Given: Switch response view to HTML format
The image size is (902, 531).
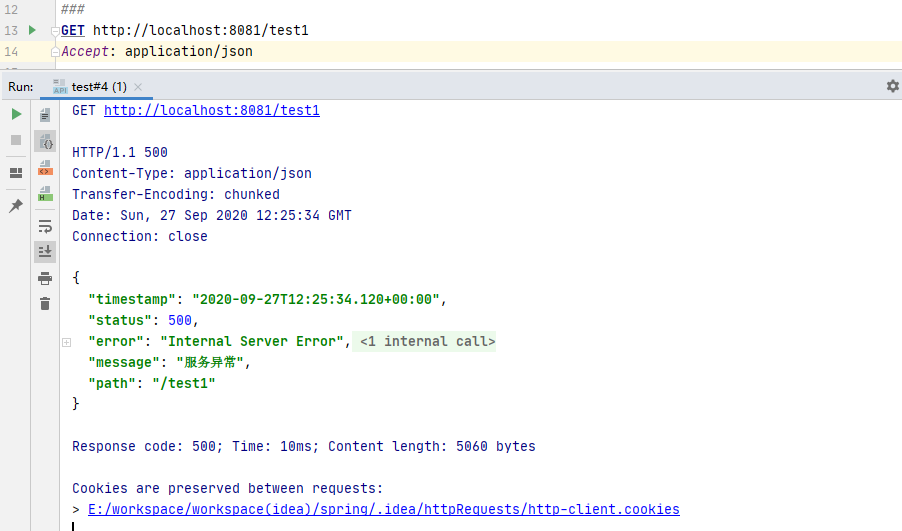Looking at the screenshot, I should click(45, 193).
